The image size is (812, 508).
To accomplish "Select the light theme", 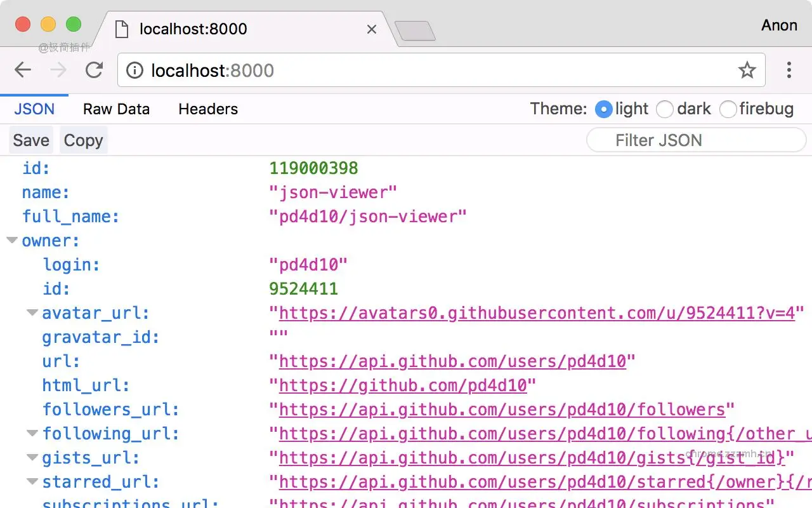I will (x=604, y=109).
